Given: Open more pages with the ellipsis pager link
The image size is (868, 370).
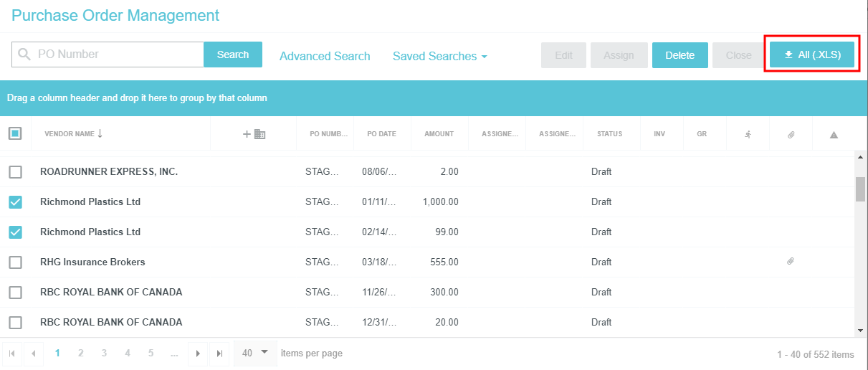Looking at the screenshot, I should click(173, 353).
